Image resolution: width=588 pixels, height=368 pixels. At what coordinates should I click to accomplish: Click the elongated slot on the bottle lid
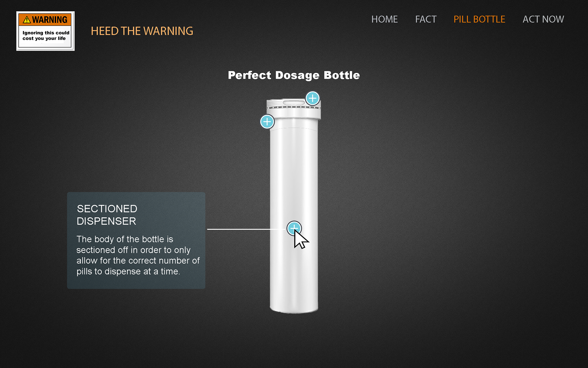[x=293, y=102]
